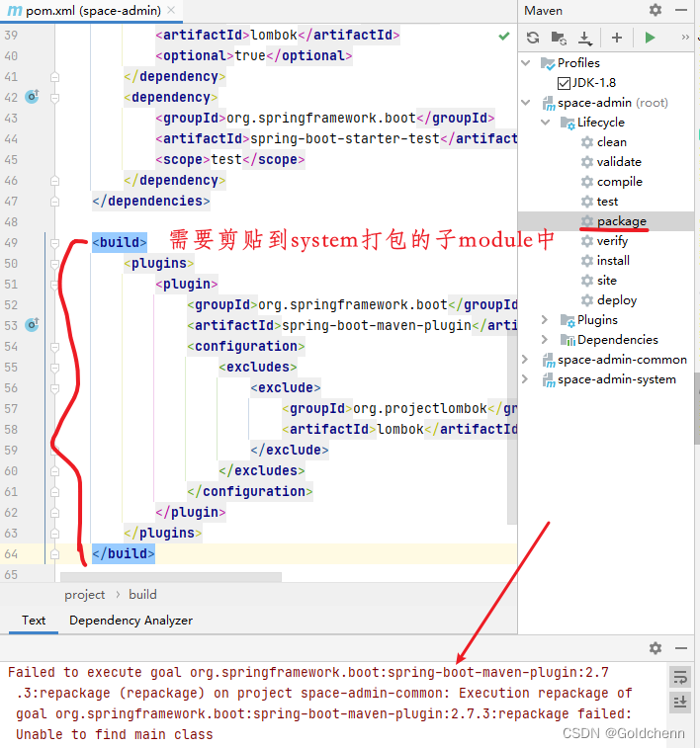The height and width of the screenshot is (748, 700).
Task: Fold the configuration tag at line 54
Action: point(55,347)
